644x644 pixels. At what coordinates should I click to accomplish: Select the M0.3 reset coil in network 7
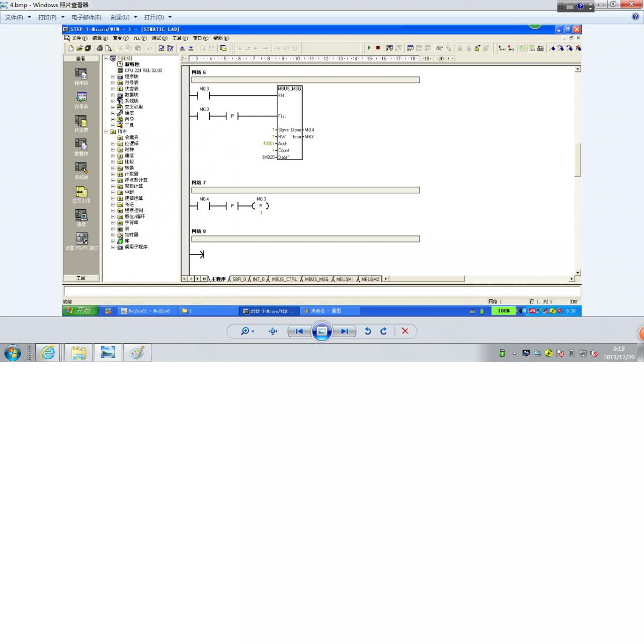[x=261, y=206]
